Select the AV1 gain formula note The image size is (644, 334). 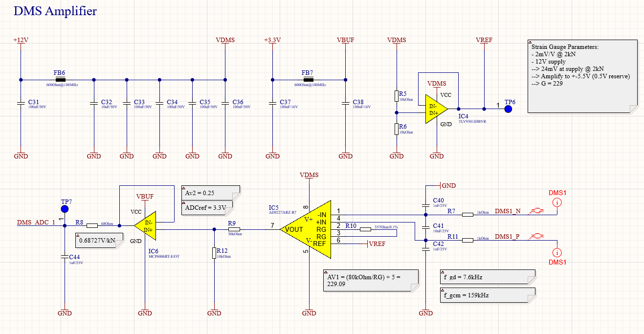[x=371, y=280]
